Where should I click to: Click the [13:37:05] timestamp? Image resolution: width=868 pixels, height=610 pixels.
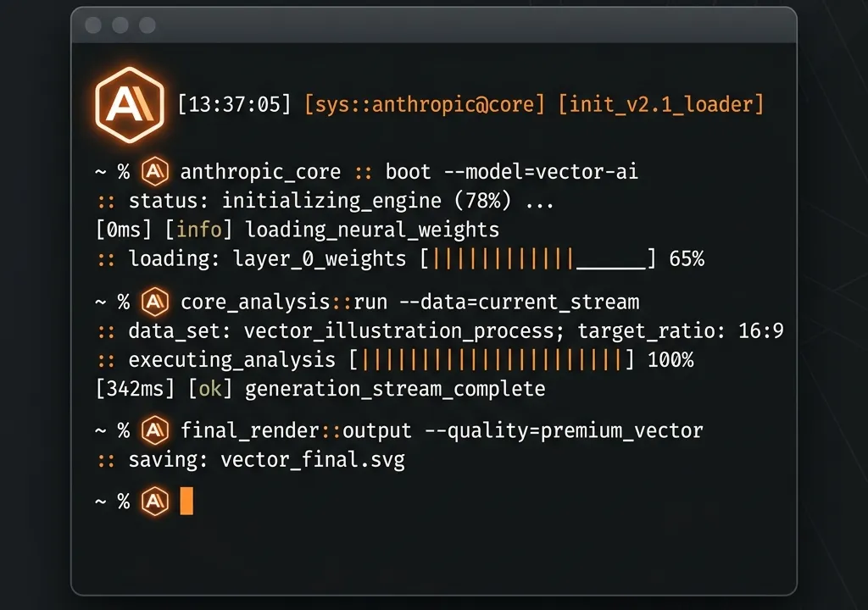point(234,104)
